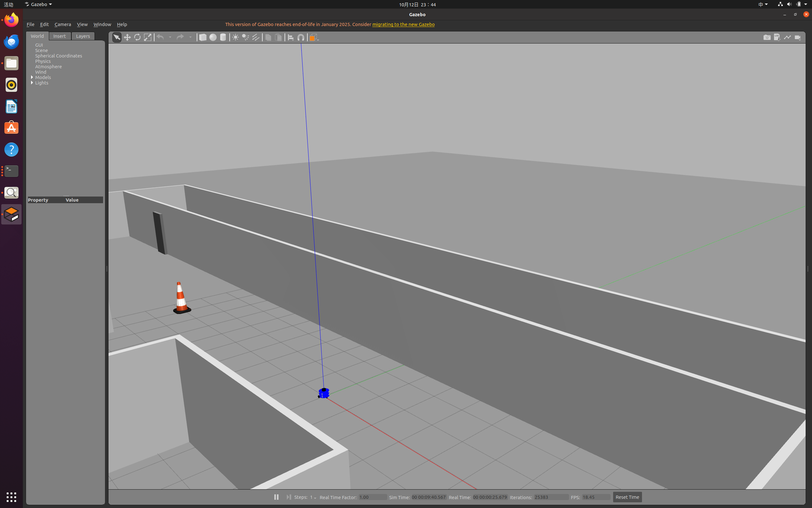Screen dimensions: 812x508
Task: Insert a sphere shape
Action: [213, 37]
